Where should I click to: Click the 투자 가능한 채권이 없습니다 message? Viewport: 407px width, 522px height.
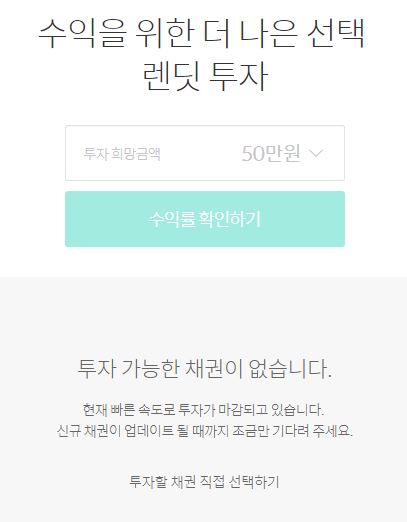(205, 369)
